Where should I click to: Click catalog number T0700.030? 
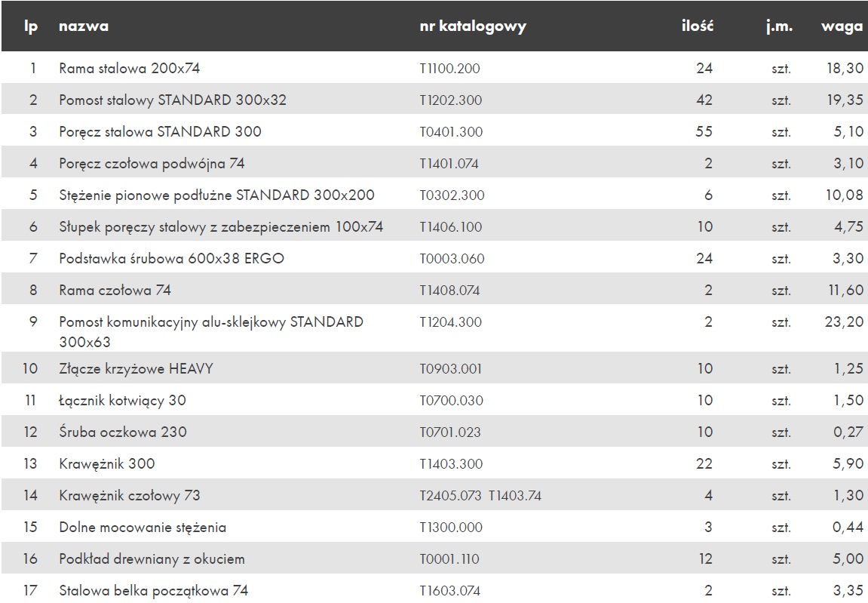coord(451,401)
